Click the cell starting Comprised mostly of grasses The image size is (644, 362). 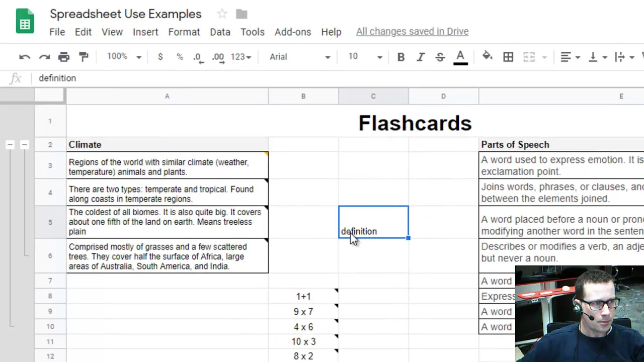(167, 256)
